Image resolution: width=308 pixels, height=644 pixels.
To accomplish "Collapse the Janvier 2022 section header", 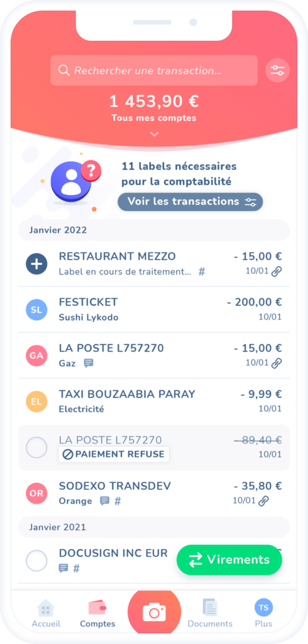I will point(154,230).
